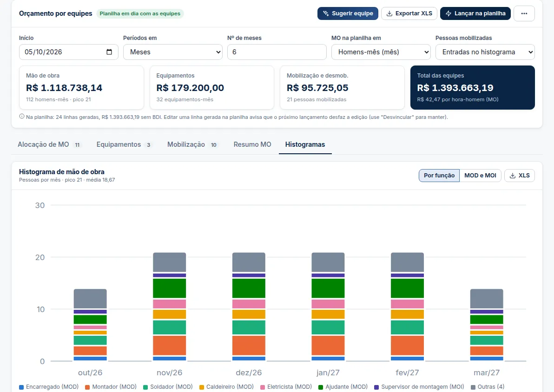Image resolution: width=554 pixels, height=392 pixels.
Task: Click the Histogramas tab
Action: click(305, 144)
